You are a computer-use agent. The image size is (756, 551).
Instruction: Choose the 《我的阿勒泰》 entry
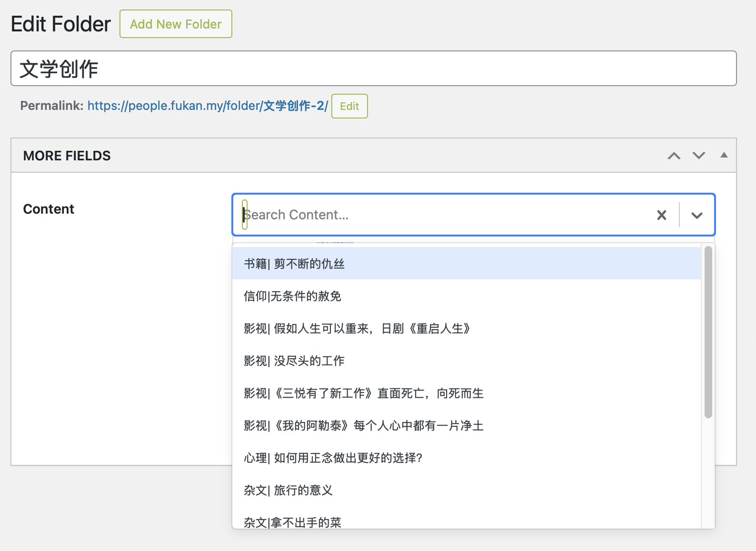(363, 425)
